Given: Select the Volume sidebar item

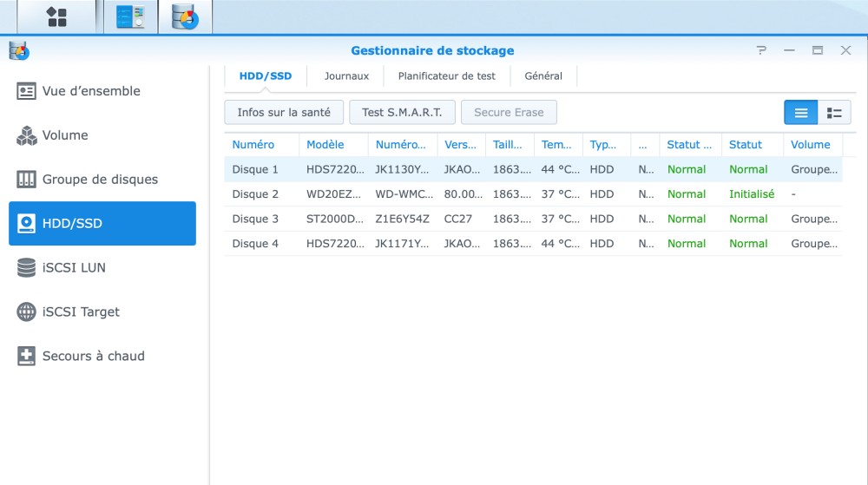Looking at the screenshot, I should click(65, 135).
